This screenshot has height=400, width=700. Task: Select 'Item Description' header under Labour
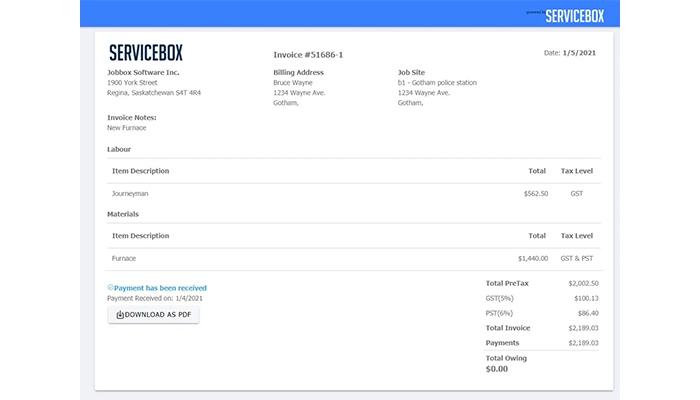pyautogui.click(x=140, y=171)
